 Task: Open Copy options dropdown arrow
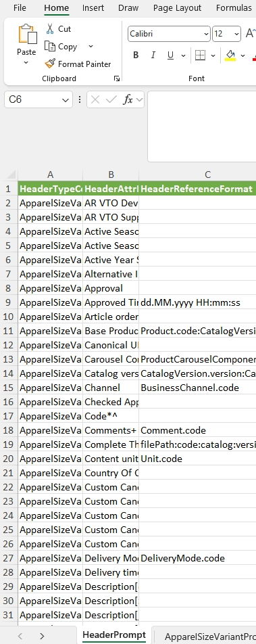91,47
